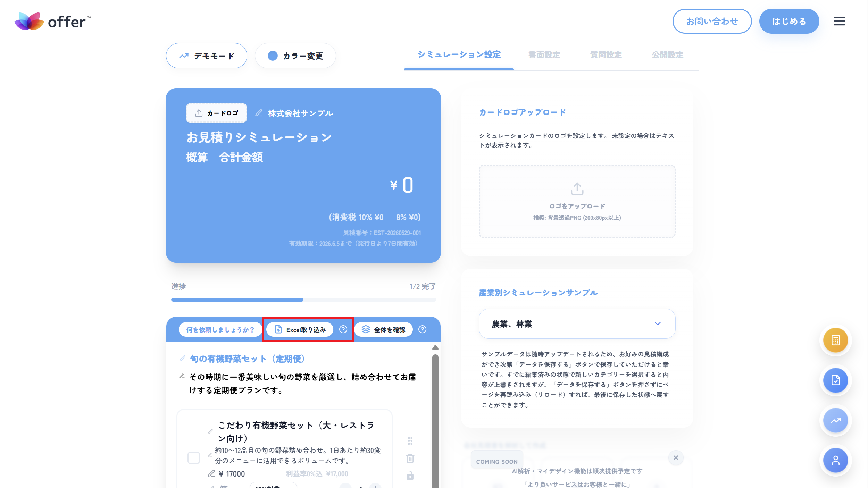
Task: Click the help icon beside 全体を確認
Action: (x=422, y=329)
